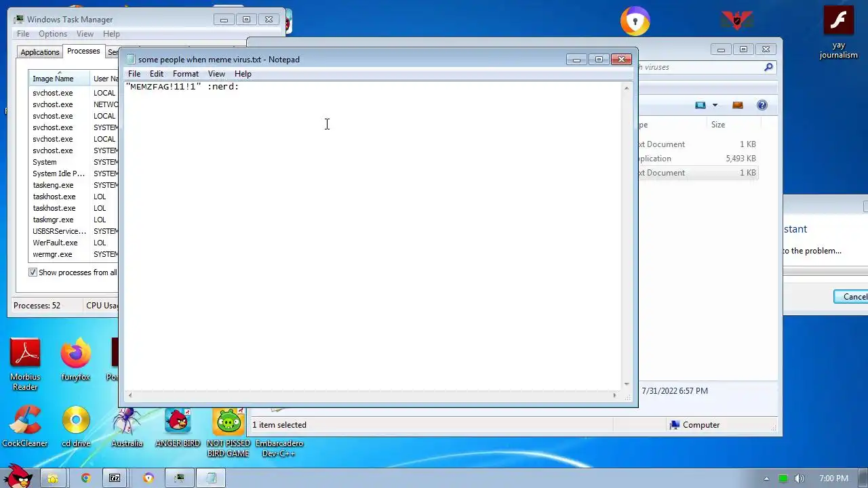Open the yellow folder taskbar icon

52,479
